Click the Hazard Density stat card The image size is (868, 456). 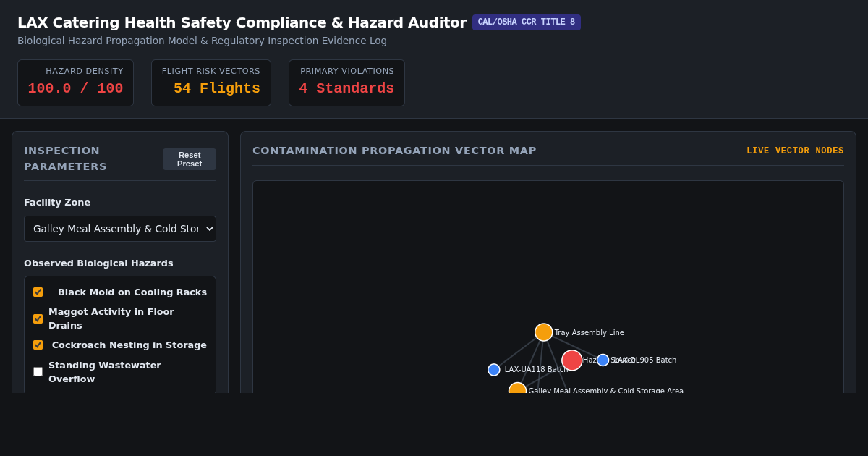75,83
